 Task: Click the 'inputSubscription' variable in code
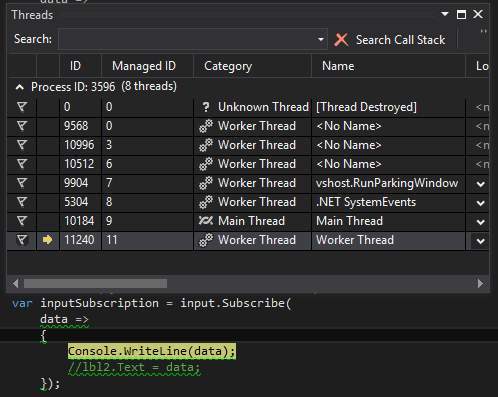point(99,303)
